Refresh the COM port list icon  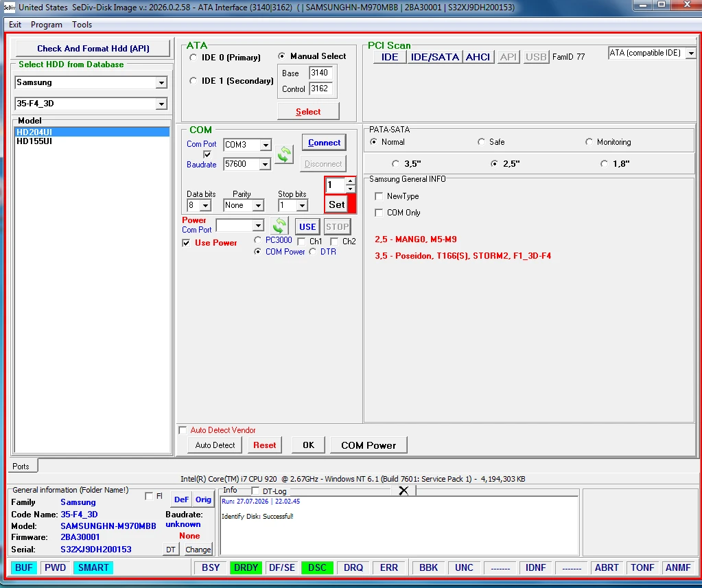[284, 155]
